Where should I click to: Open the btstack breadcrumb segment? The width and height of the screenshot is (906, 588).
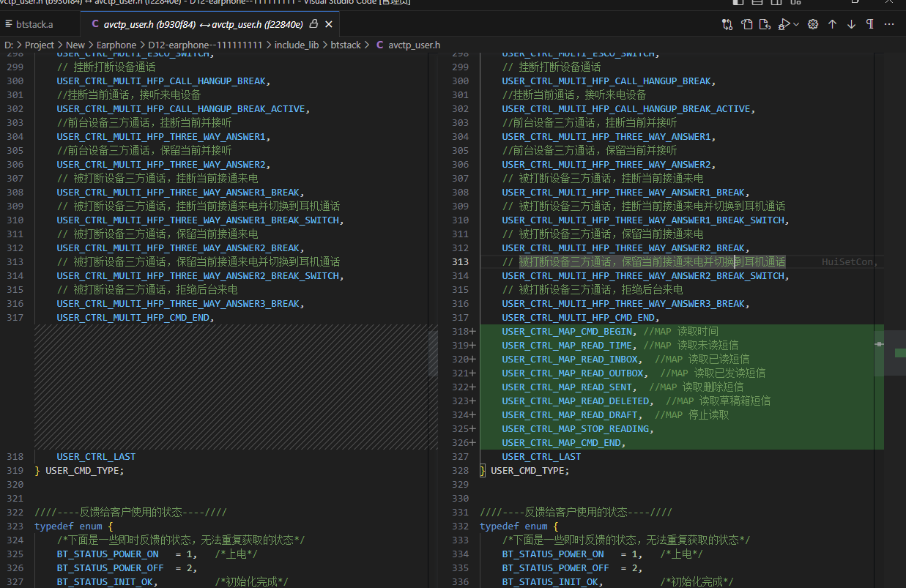(x=346, y=45)
